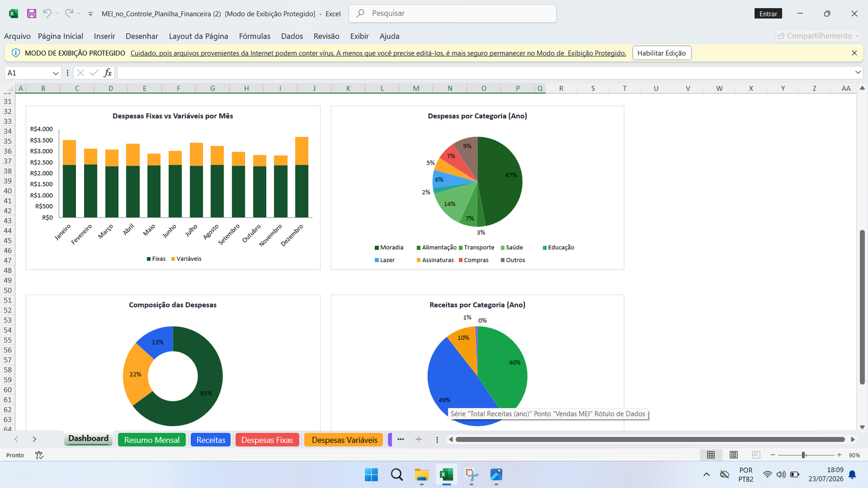
Task: Click the formula bar Enter checkmark icon
Action: pos(94,73)
